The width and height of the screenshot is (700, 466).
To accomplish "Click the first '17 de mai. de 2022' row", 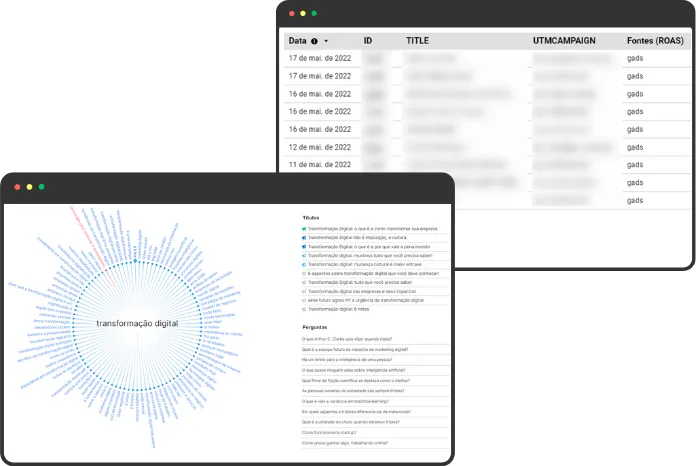I will (487, 58).
